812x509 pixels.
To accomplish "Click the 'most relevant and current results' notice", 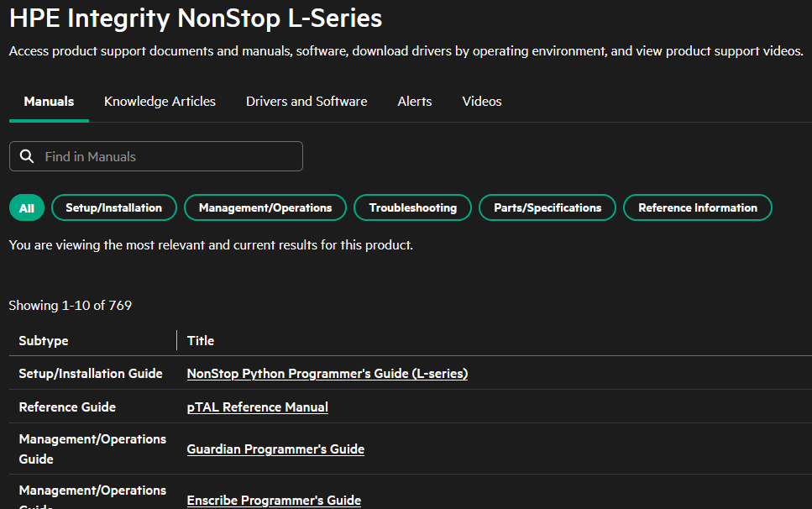I will pyautogui.click(x=211, y=245).
